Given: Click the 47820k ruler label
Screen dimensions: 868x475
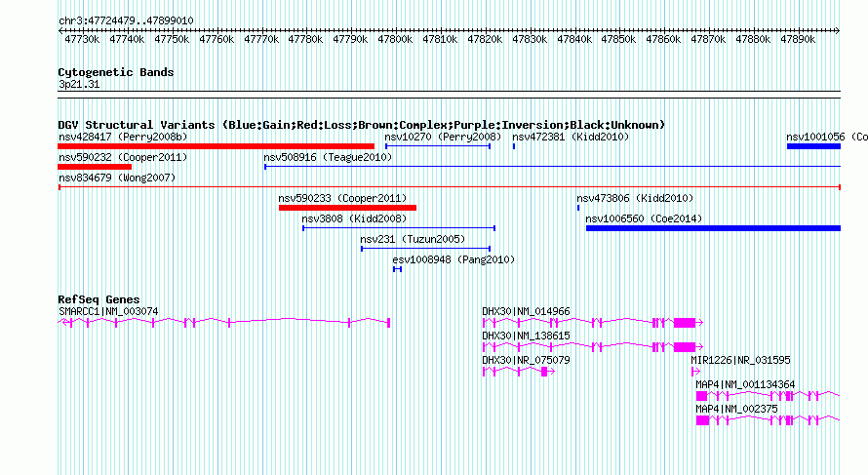Looking at the screenshot, I should click(485, 39).
